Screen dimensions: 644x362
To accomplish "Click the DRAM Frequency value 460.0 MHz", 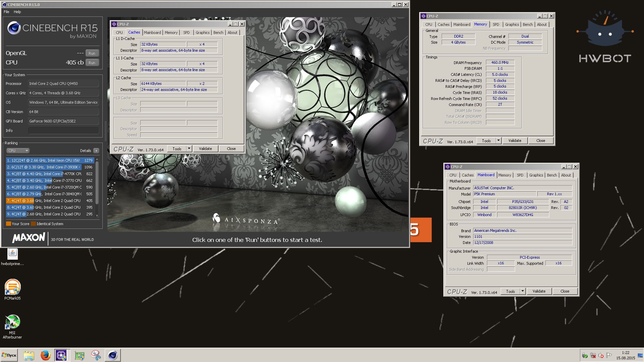I will pos(500,62).
